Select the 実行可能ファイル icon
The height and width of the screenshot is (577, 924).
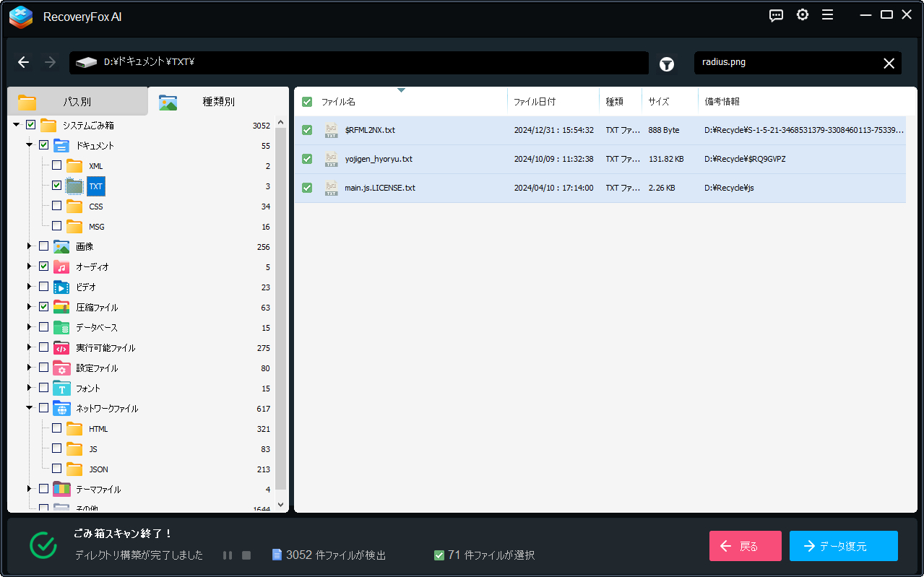61,347
